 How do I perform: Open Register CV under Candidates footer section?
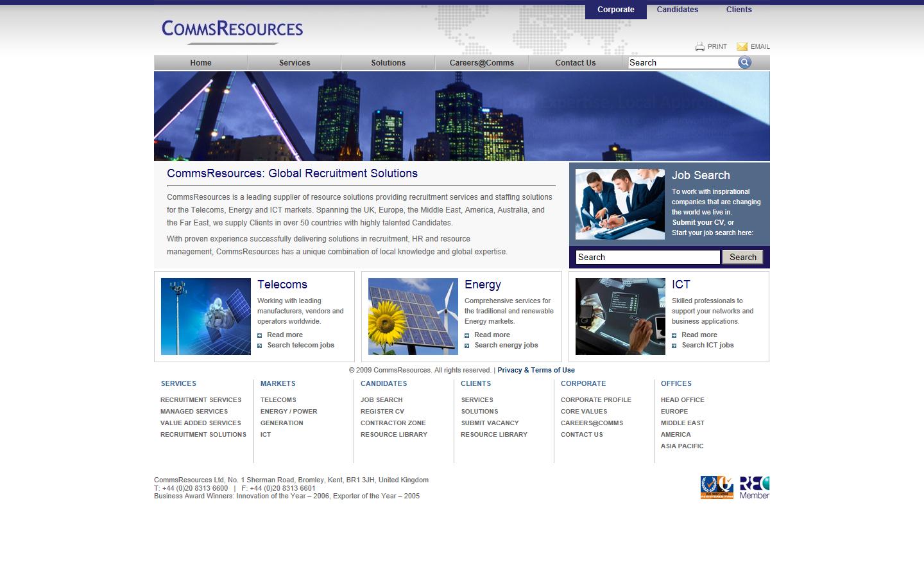tap(382, 411)
